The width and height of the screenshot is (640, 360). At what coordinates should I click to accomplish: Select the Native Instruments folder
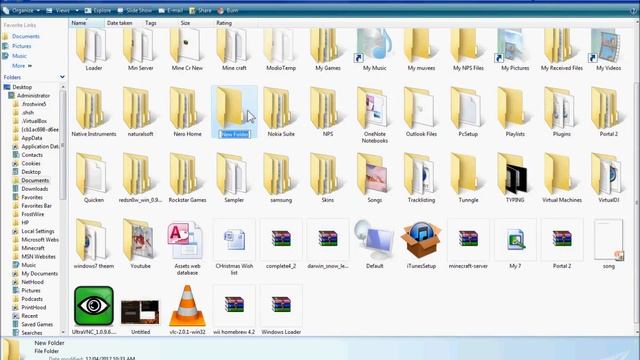pos(93,111)
